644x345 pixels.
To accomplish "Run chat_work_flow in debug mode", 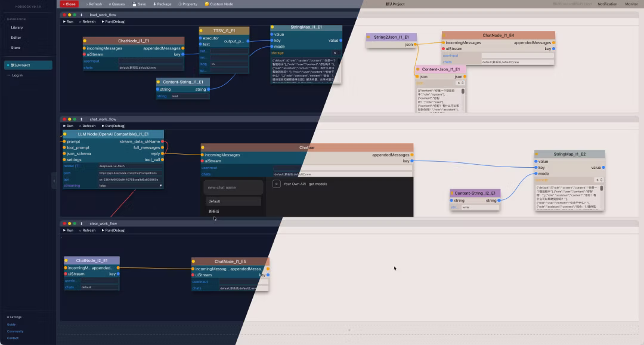I will point(113,126).
